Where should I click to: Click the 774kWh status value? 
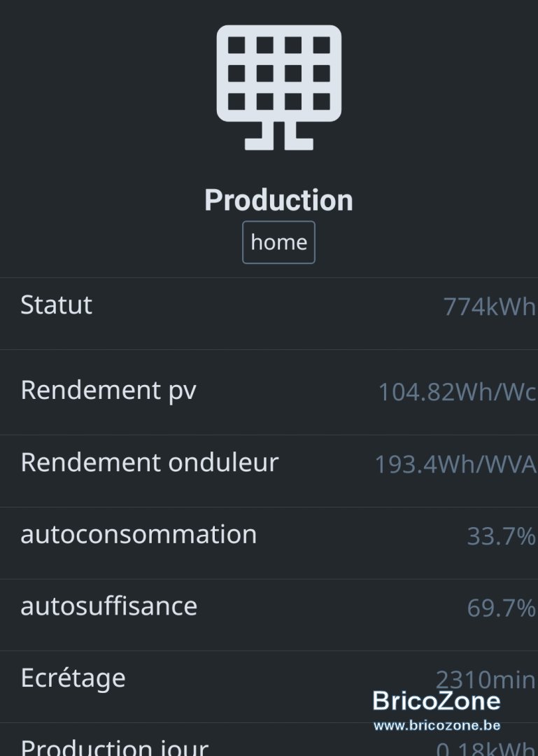[489, 307]
